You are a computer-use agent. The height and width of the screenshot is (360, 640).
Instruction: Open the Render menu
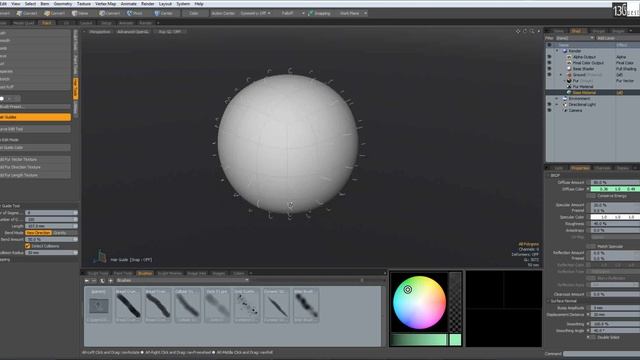coord(148,4)
